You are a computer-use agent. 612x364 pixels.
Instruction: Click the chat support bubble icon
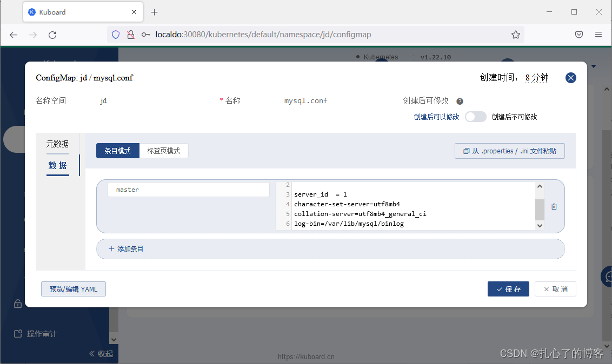(607, 277)
